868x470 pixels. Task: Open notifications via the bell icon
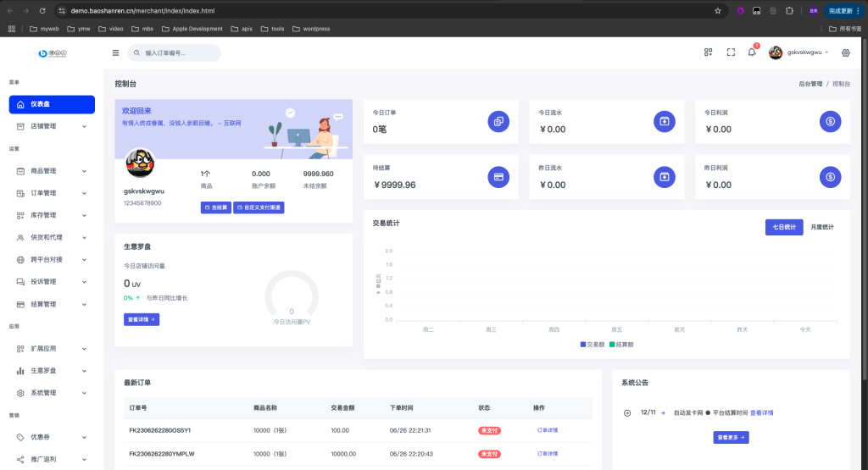pyautogui.click(x=752, y=52)
